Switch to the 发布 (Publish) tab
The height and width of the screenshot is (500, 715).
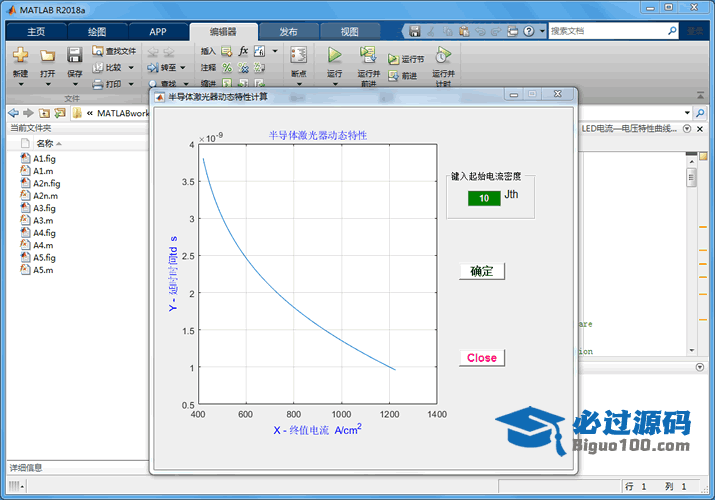point(288,31)
